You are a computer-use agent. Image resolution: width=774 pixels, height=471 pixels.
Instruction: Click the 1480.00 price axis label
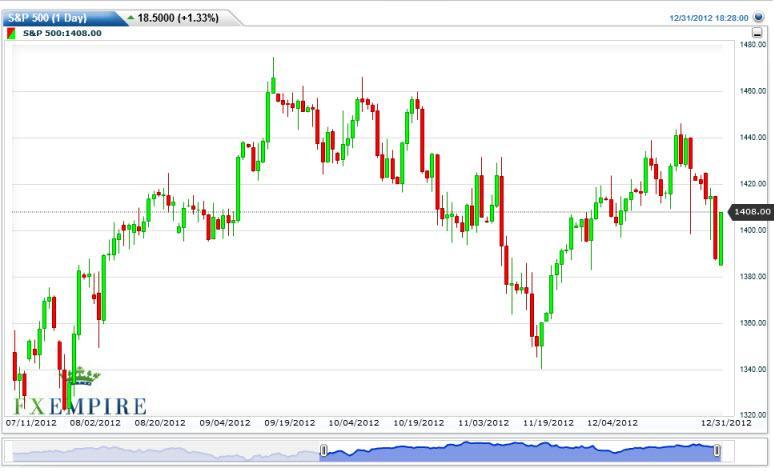753,44
